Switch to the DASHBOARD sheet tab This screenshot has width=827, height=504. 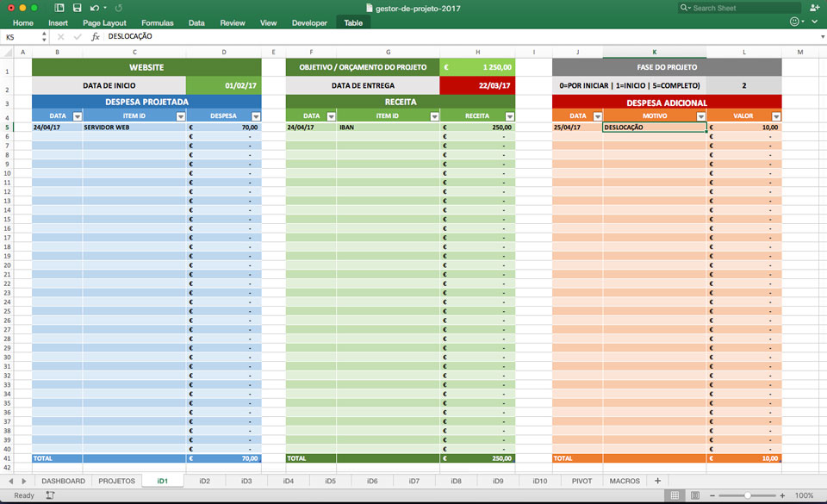click(63, 481)
